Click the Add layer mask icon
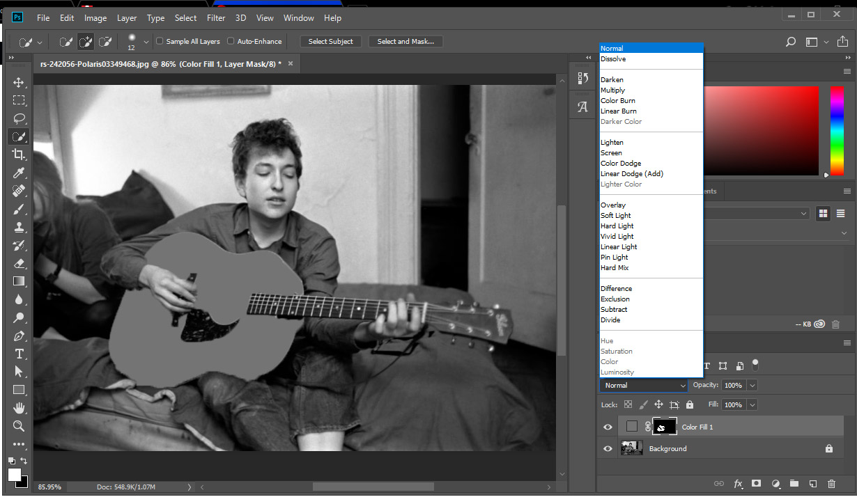This screenshot has height=504, width=857. click(756, 483)
